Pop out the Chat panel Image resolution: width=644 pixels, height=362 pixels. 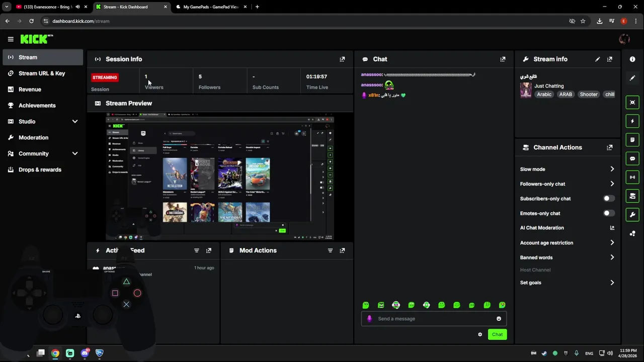(503, 59)
